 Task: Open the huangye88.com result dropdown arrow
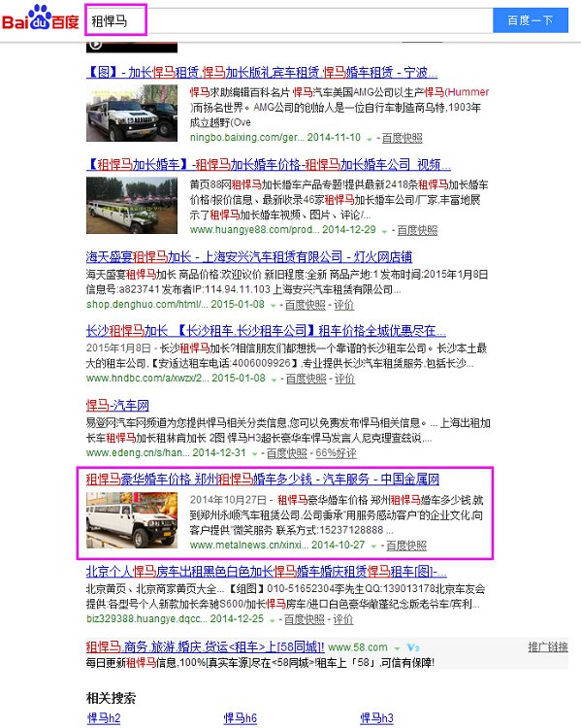tap(384, 231)
